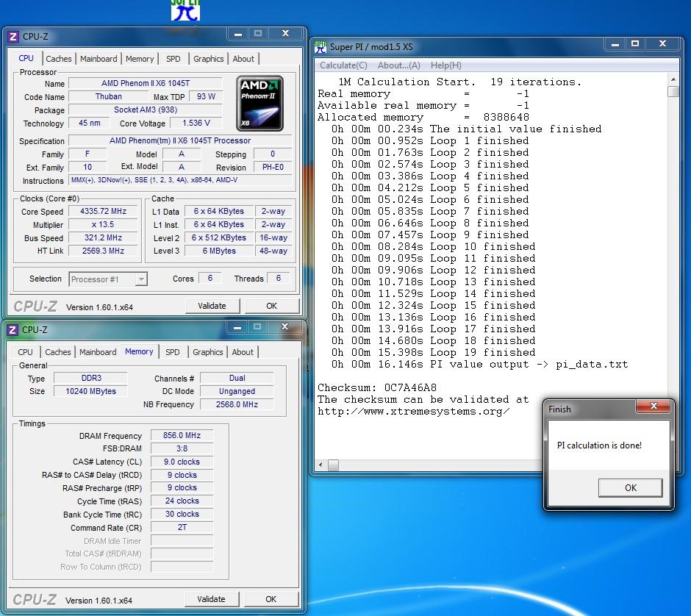Screen dimensions: 691x616
Task: Click the CAS# Latency value 9.0 clocks
Action: click(x=182, y=462)
